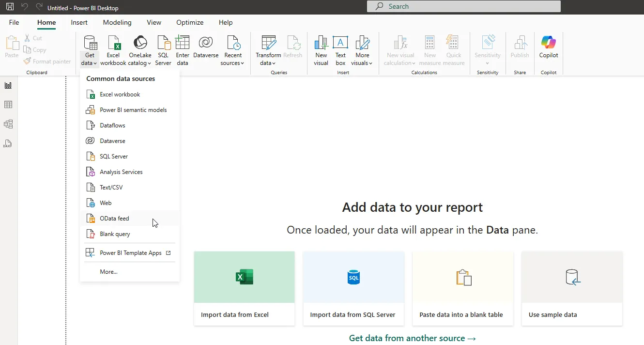Click the Windows Search box
Screen dimensions: 644x345
coord(463,6)
